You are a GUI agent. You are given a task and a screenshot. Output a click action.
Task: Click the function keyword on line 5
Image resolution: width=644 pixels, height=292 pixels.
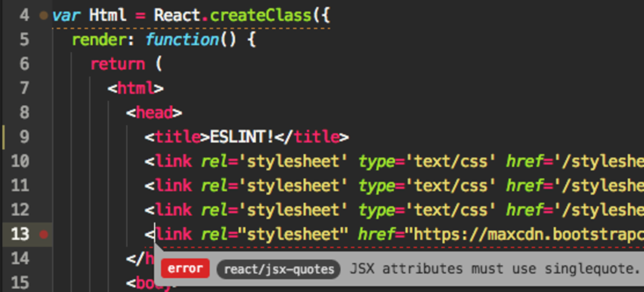point(181,40)
